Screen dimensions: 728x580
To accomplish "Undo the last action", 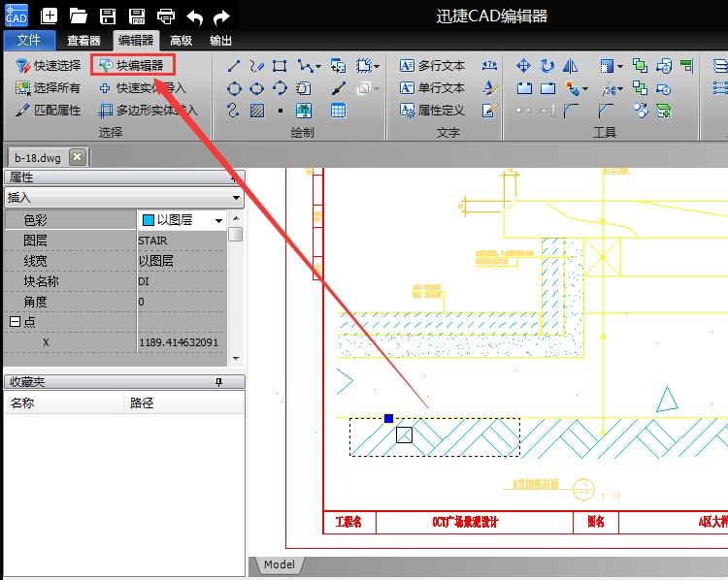I will 194,17.
